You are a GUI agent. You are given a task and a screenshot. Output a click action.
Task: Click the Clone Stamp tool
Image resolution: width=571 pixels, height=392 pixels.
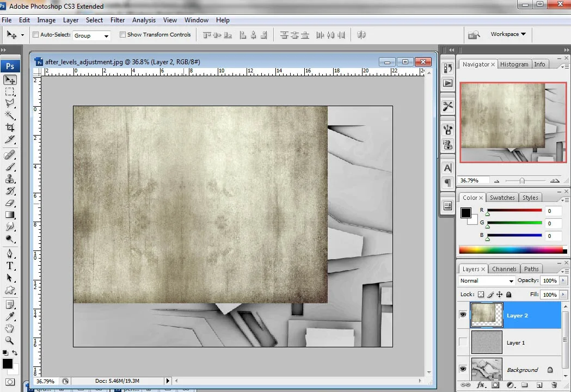pos(10,179)
